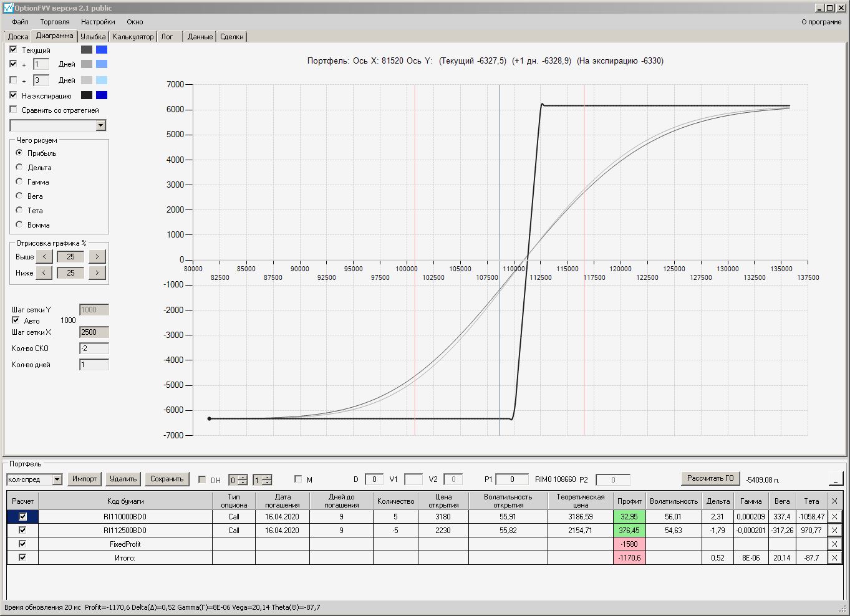Delete the RI110000BD0 row with its X icon
The height and width of the screenshot is (616, 850).
[834, 517]
